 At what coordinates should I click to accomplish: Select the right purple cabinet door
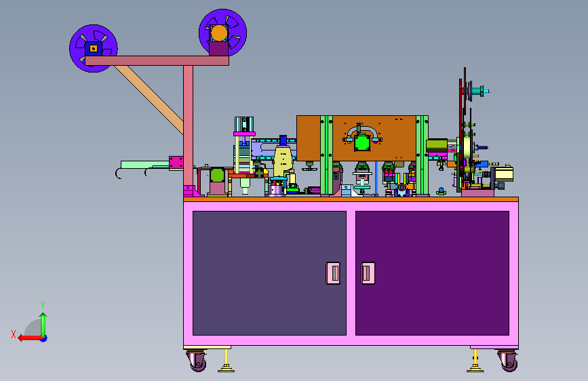[433, 273]
